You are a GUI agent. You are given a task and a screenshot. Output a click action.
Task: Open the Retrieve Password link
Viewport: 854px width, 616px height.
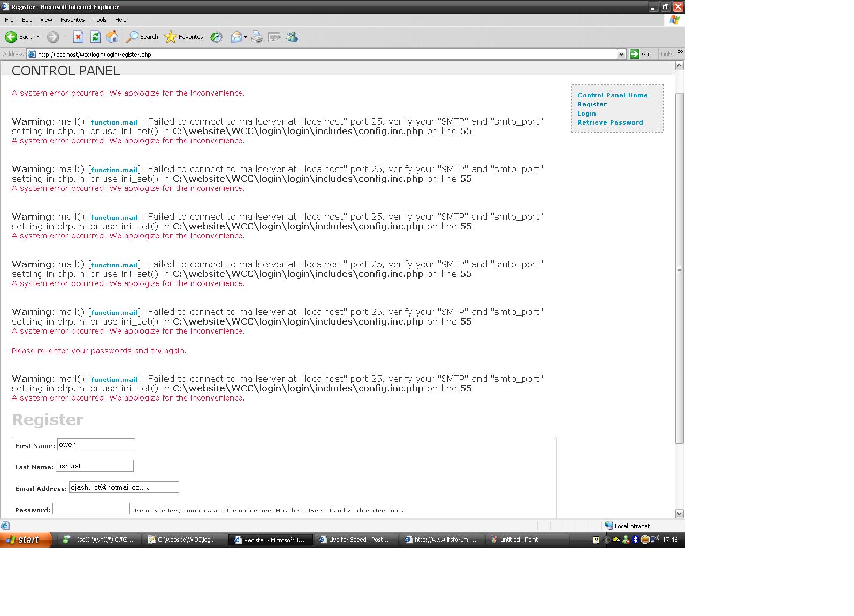pos(610,122)
